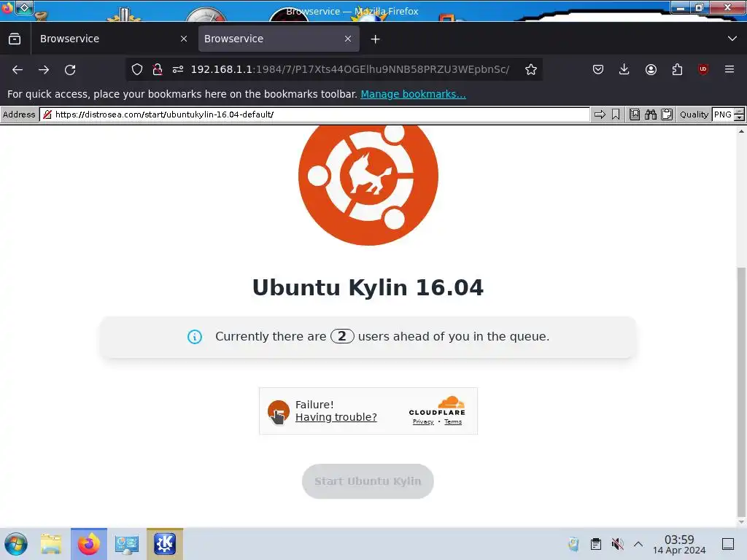Click the Browservice clipboard icon

tap(667, 114)
